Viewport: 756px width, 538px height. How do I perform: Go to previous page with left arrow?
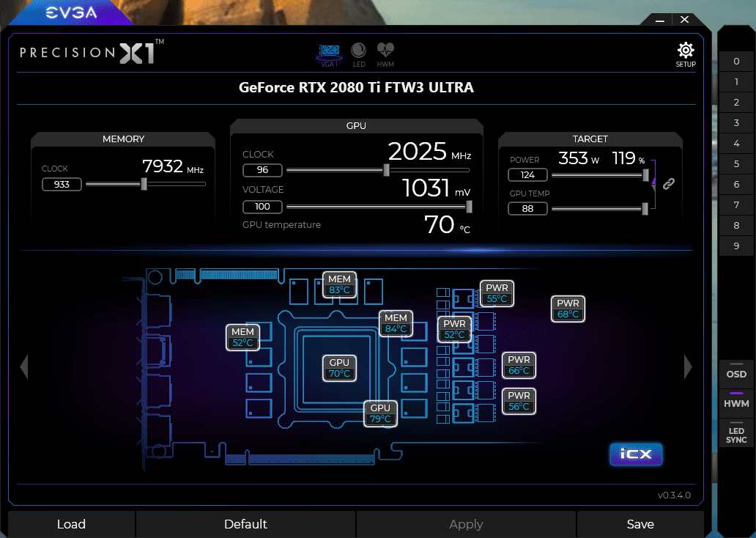pos(24,367)
